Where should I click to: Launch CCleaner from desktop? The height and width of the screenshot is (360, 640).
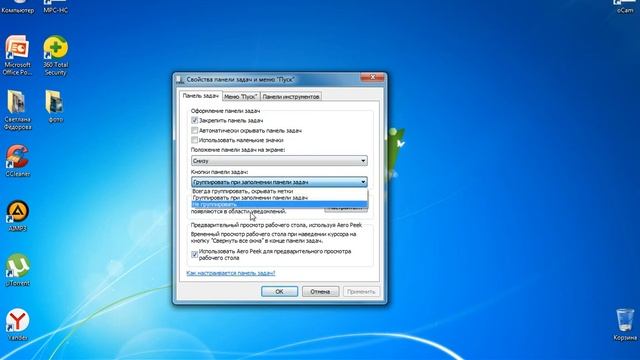[17, 160]
